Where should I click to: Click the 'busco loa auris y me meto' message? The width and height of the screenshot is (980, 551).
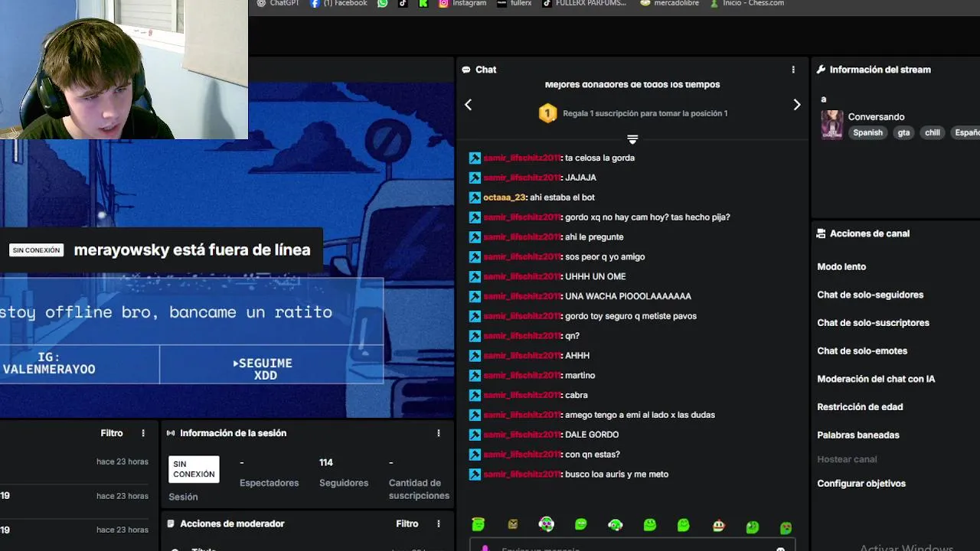[x=616, y=474]
